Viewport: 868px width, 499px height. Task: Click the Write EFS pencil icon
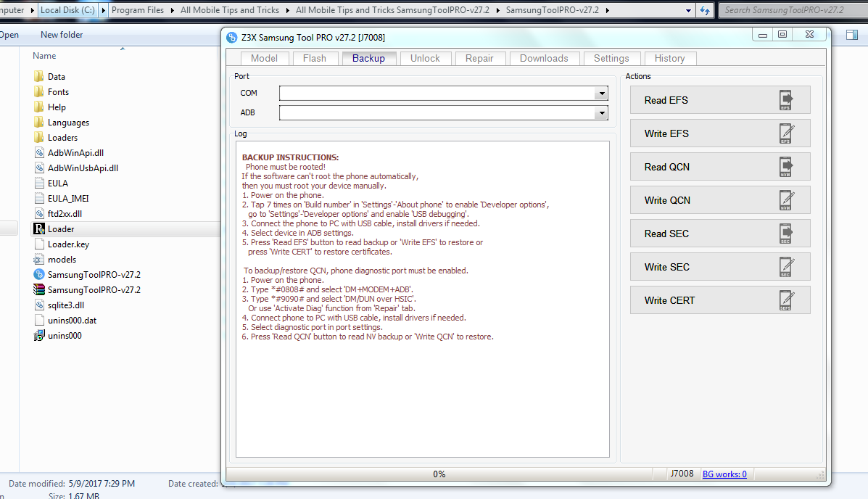(786, 133)
